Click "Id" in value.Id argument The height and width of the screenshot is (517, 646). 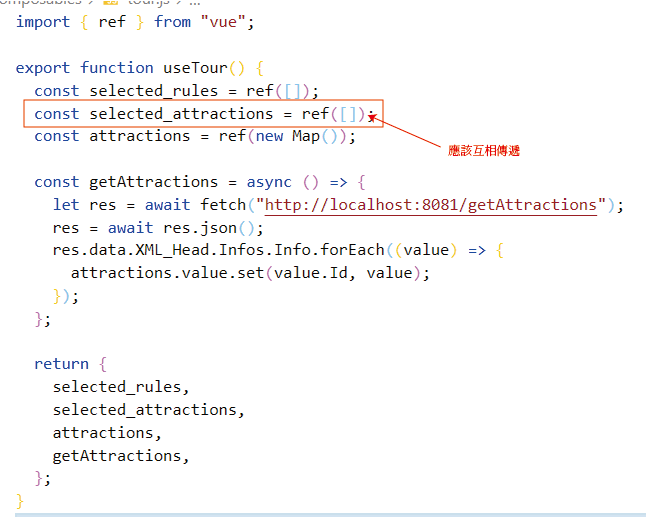click(338, 273)
